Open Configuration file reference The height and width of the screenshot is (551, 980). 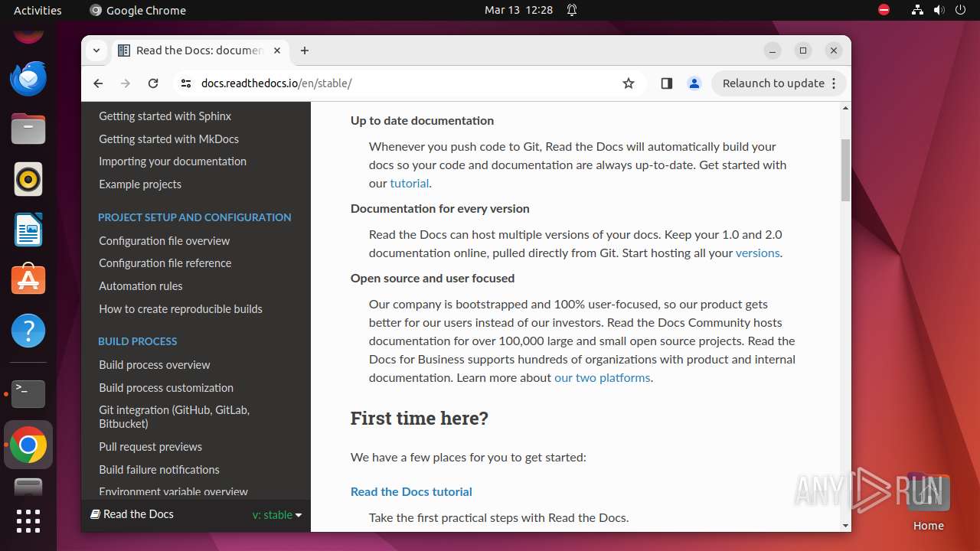coord(165,263)
